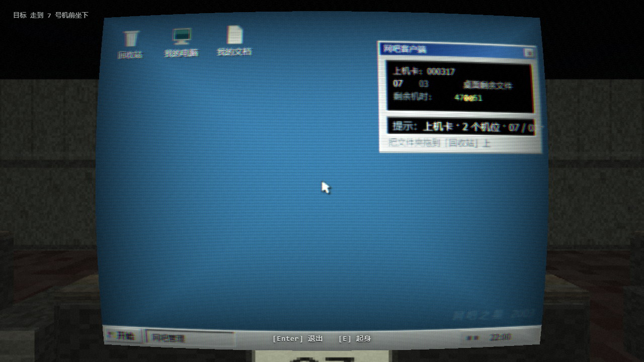This screenshot has height=362, width=644.
Task: Click the 目标 objective text in the corner
Action: pos(51,15)
